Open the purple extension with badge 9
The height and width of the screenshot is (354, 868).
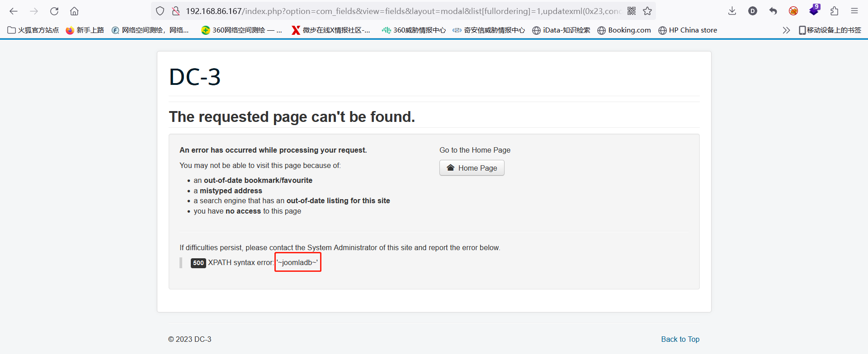pyautogui.click(x=814, y=10)
